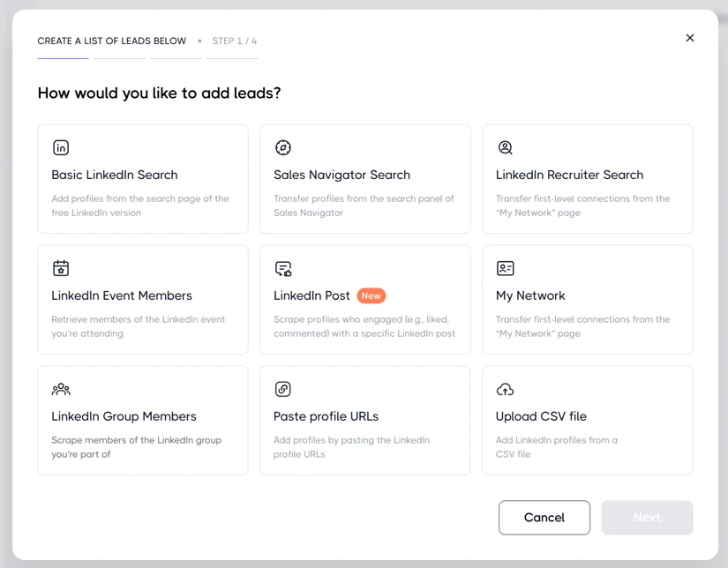
Task: Click the person-search icon for LinkedIn Recruiter Search
Action: [x=505, y=147]
